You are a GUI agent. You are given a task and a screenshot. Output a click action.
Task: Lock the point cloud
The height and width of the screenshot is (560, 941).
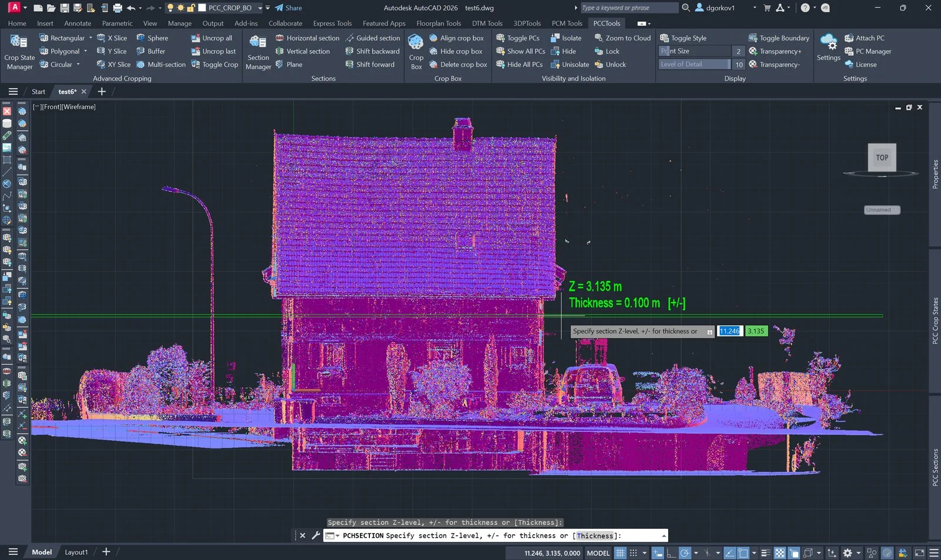point(607,51)
